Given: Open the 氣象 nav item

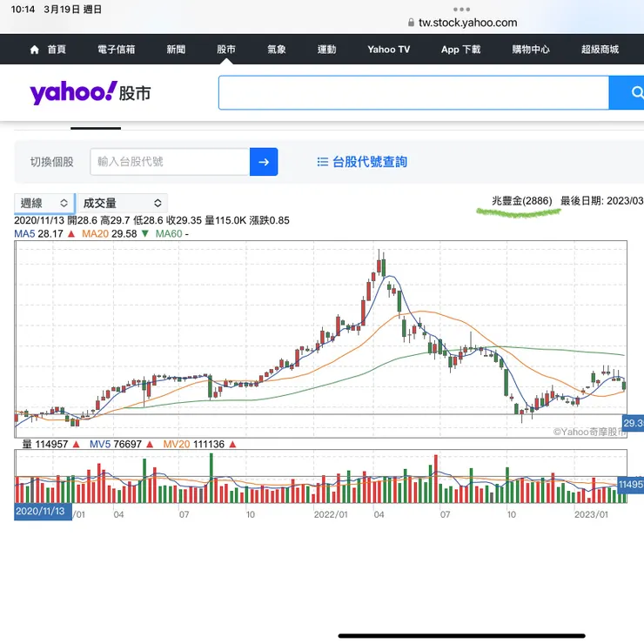Looking at the screenshot, I should tap(277, 50).
